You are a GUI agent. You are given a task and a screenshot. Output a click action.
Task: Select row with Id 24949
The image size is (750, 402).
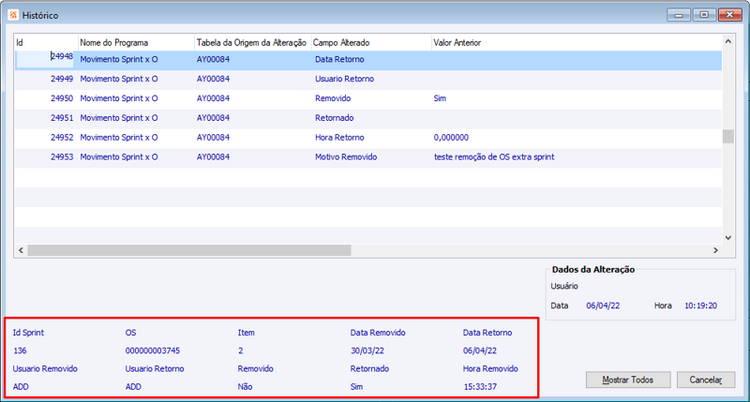click(368, 79)
